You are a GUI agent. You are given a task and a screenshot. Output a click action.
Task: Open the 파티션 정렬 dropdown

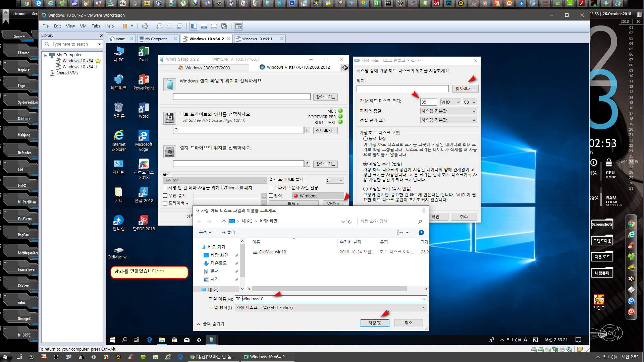tap(448, 111)
